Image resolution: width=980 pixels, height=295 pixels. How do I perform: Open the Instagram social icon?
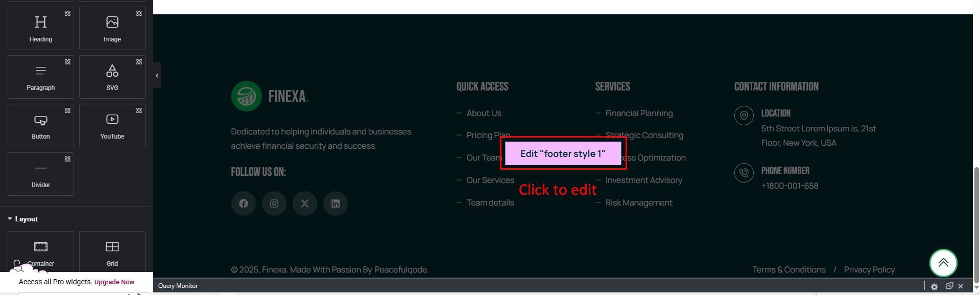tap(274, 203)
